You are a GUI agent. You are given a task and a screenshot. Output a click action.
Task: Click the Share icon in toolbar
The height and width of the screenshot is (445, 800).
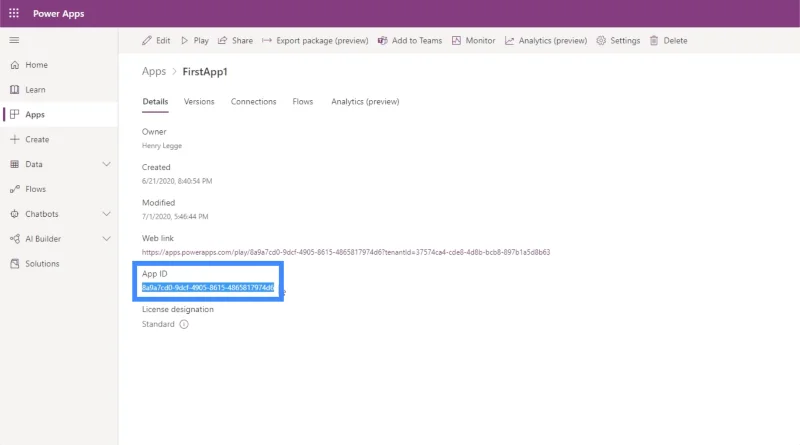pos(222,40)
